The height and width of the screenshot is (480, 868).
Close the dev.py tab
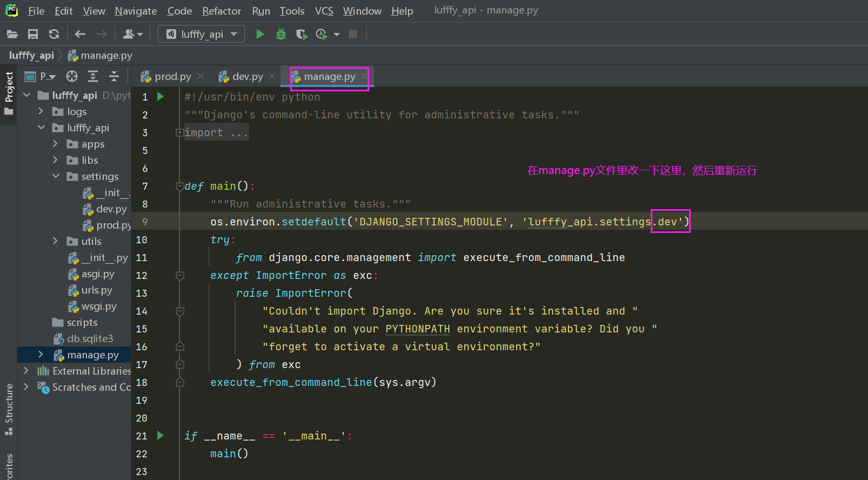[272, 77]
